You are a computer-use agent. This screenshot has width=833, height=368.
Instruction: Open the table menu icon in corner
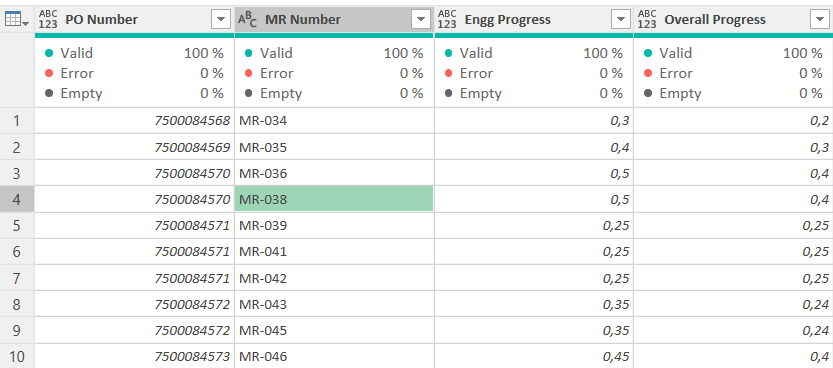[16, 20]
